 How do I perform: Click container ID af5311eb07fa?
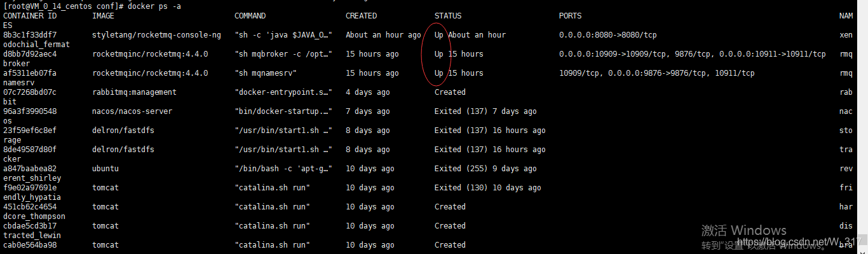(30, 73)
